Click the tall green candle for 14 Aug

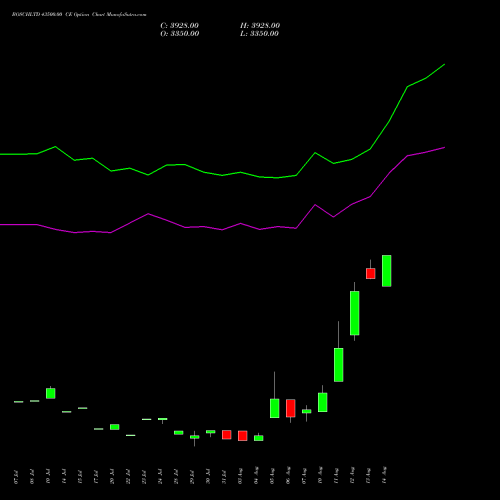click(x=387, y=271)
